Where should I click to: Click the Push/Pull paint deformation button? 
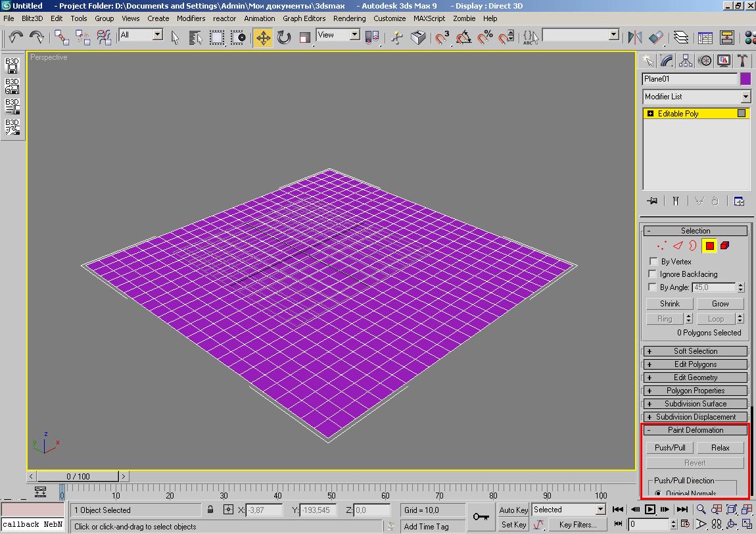670,448
